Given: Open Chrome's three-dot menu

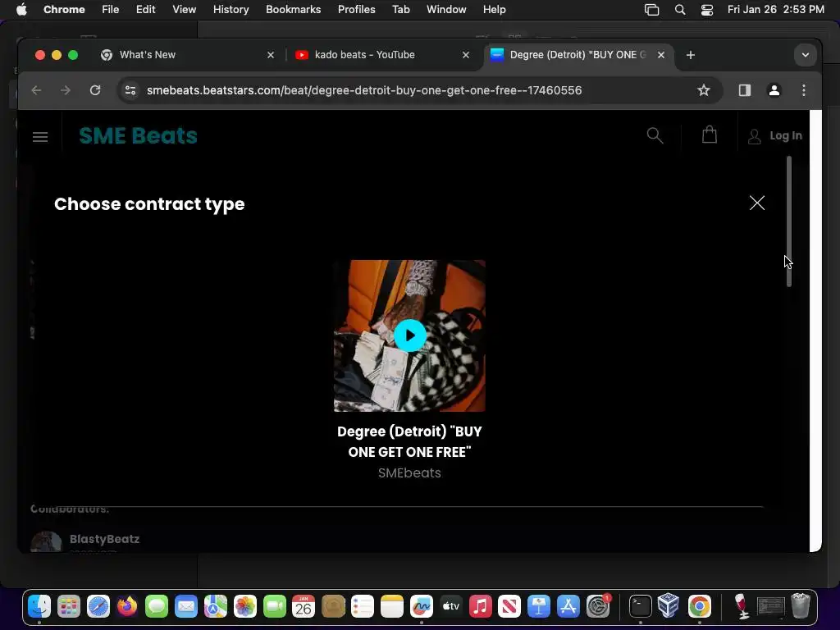Looking at the screenshot, I should point(804,90).
